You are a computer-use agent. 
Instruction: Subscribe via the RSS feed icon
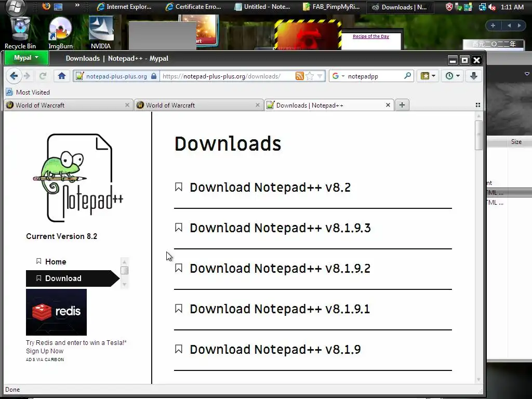coord(300,76)
